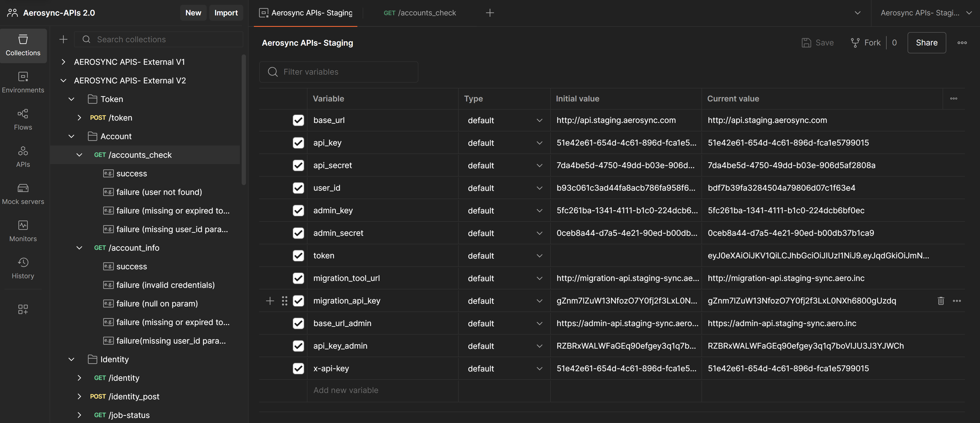
Task: Click the Aerosync APIs- Staging environment title
Action: [x=307, y=43]
